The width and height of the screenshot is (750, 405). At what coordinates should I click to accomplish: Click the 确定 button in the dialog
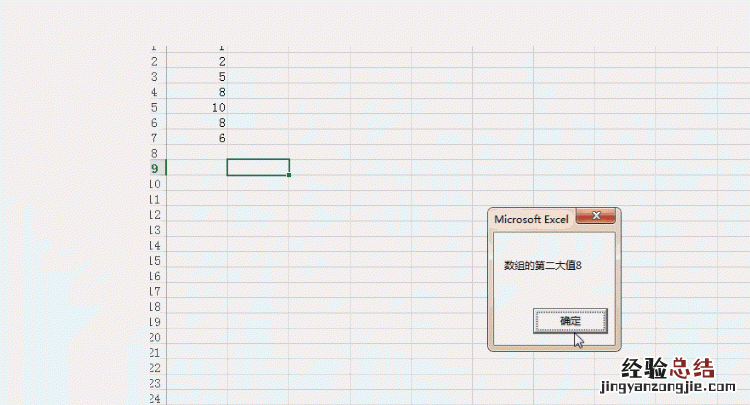point(570,320)
